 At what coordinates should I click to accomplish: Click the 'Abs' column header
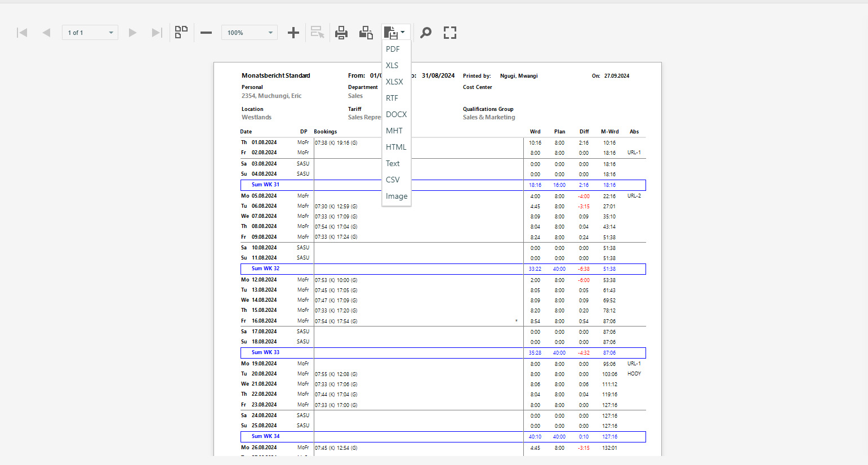point(634,132)
